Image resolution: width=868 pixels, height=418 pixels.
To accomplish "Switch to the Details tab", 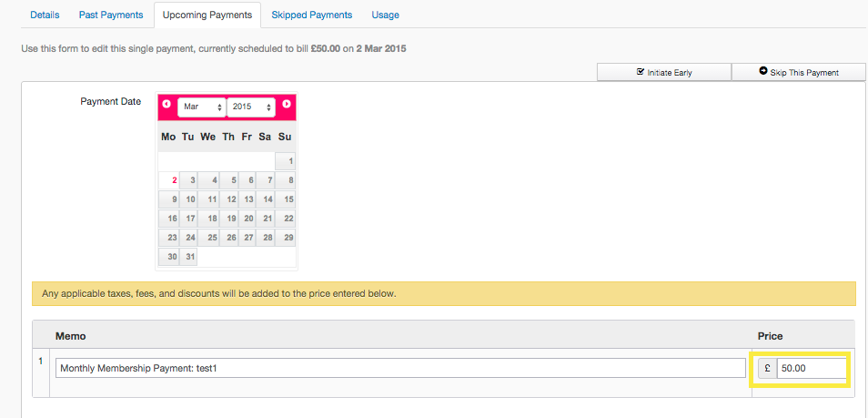I will 45,15.
